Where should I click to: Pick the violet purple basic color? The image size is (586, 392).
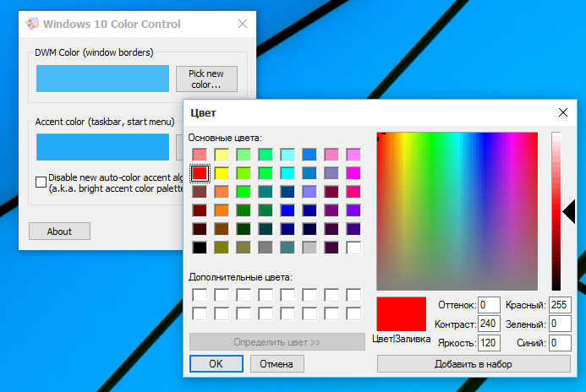(353, 210)
